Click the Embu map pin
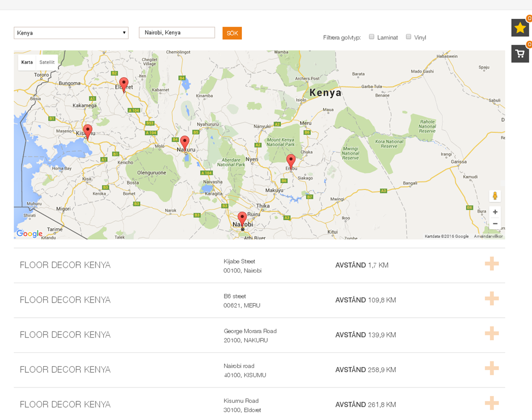 (x=291, y=161)
